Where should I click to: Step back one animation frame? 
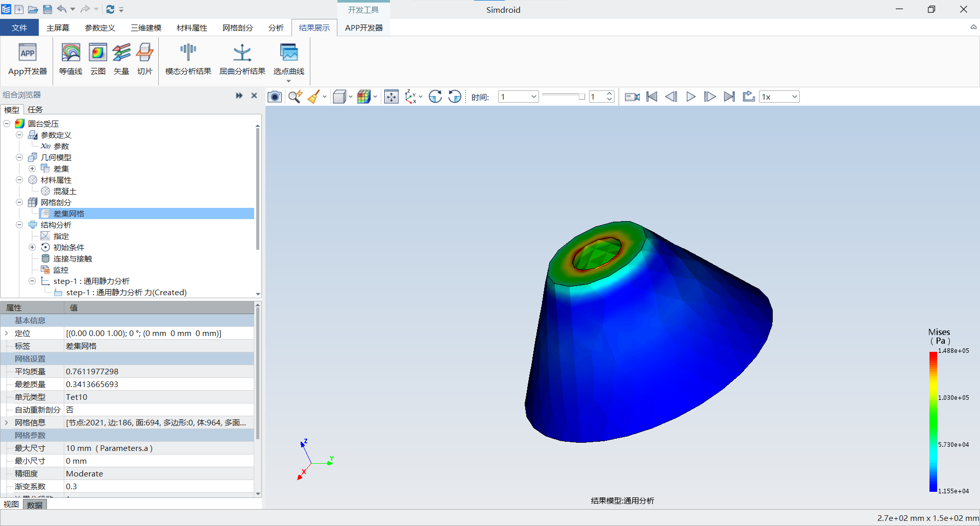click(x=671, y=97)
